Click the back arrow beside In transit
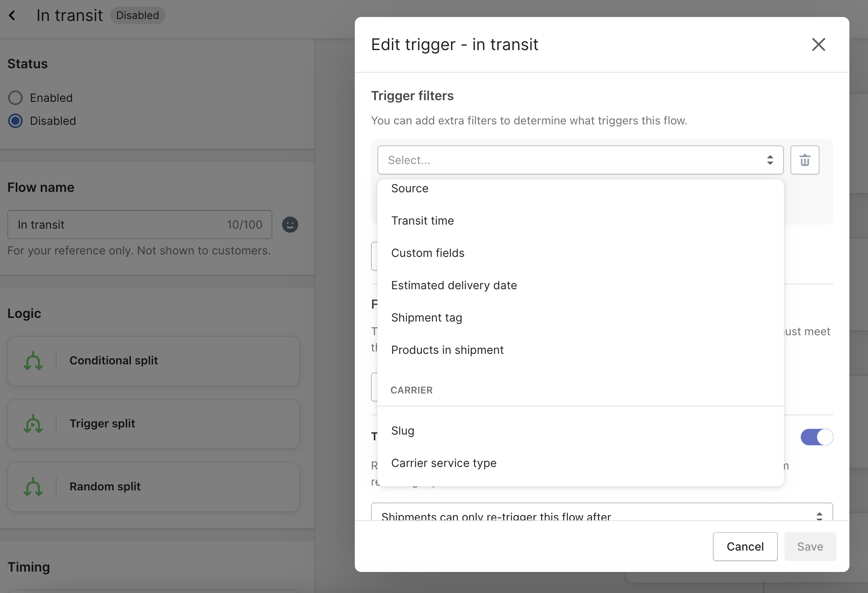868x593 pixels. pos(12,16)
